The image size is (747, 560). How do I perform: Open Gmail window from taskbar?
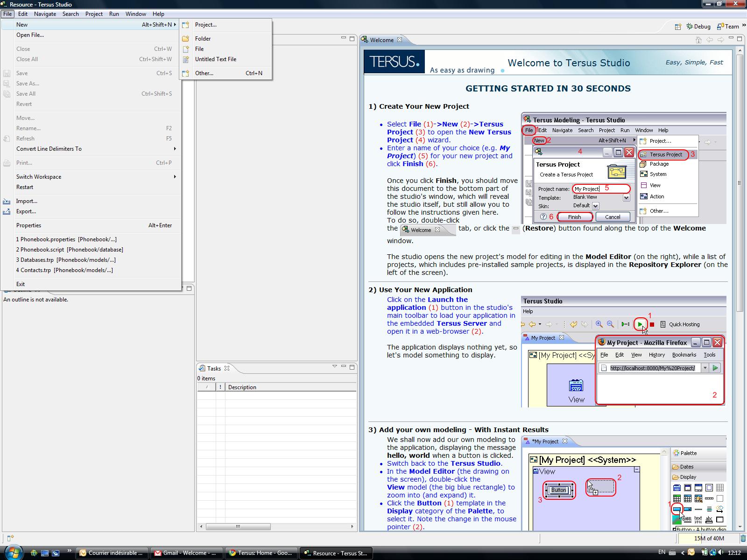(x=186, y=553)
